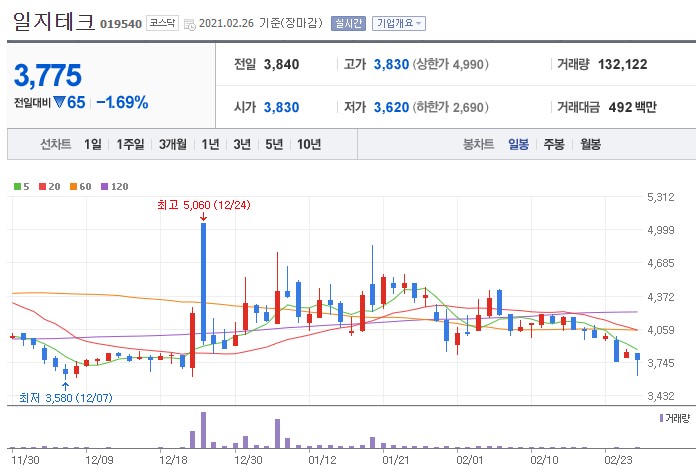Click the 최저 3,580 (12/07) label
The image size is (696, 475).
tap(66, 398)
